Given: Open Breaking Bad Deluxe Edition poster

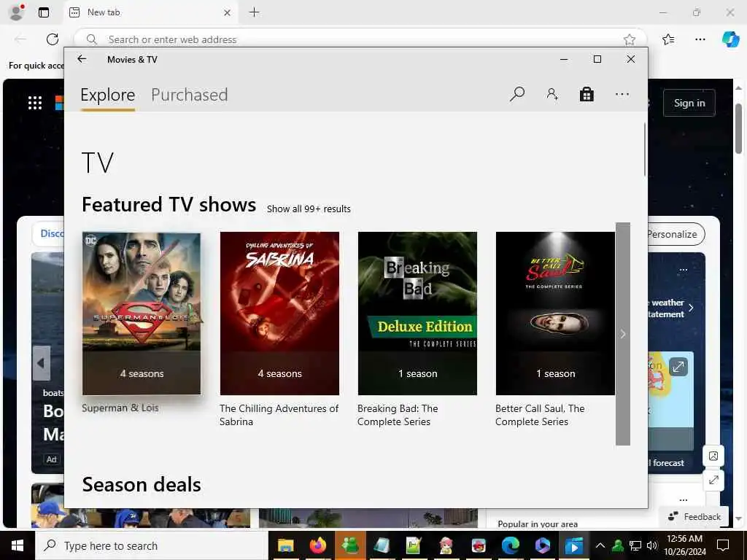Looking at the screenshot, I should [417, 314].
